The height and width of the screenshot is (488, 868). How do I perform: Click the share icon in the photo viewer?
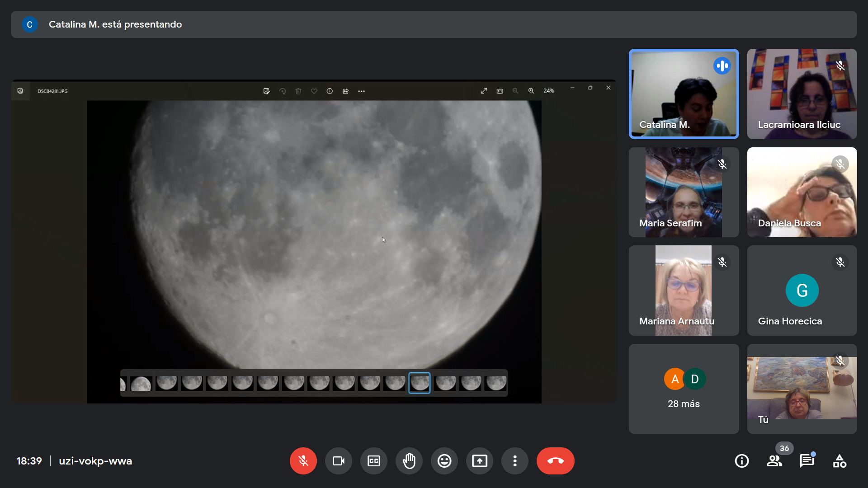(x=345, y=91)
